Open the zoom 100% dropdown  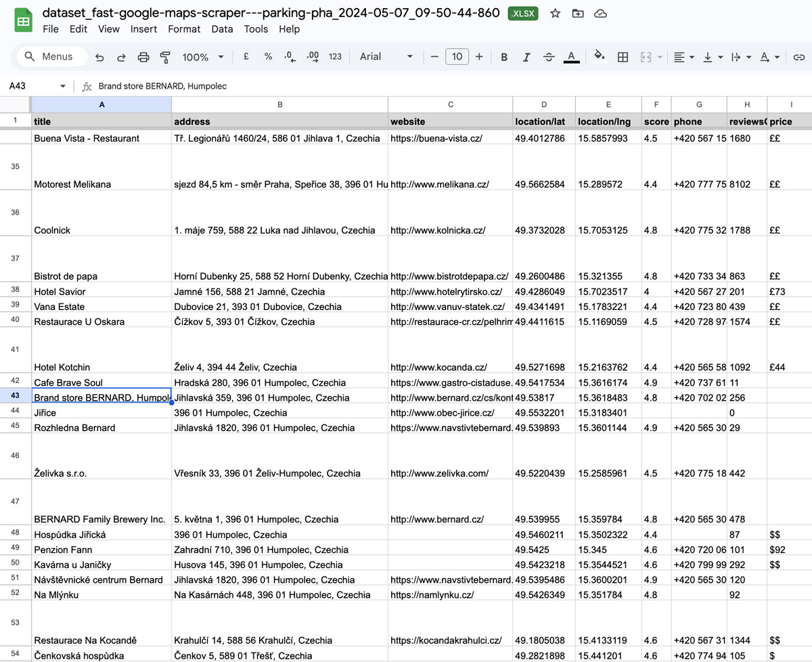pos(203,57)
